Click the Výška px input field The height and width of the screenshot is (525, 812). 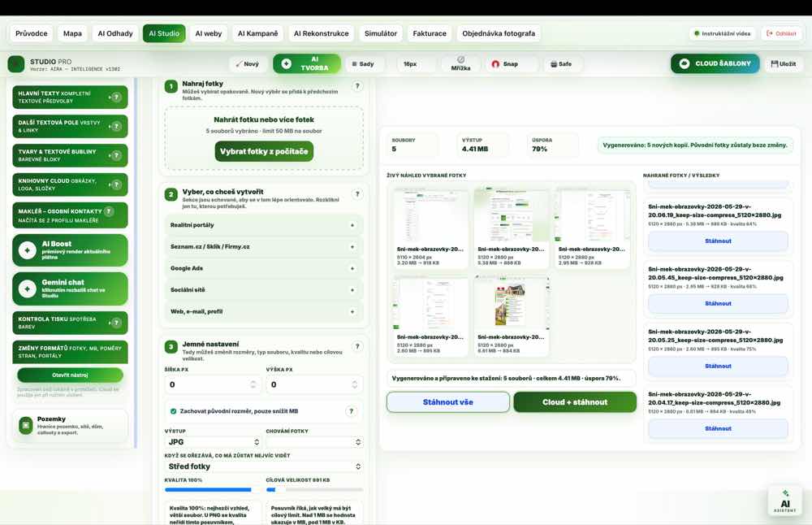click(314, 384)
